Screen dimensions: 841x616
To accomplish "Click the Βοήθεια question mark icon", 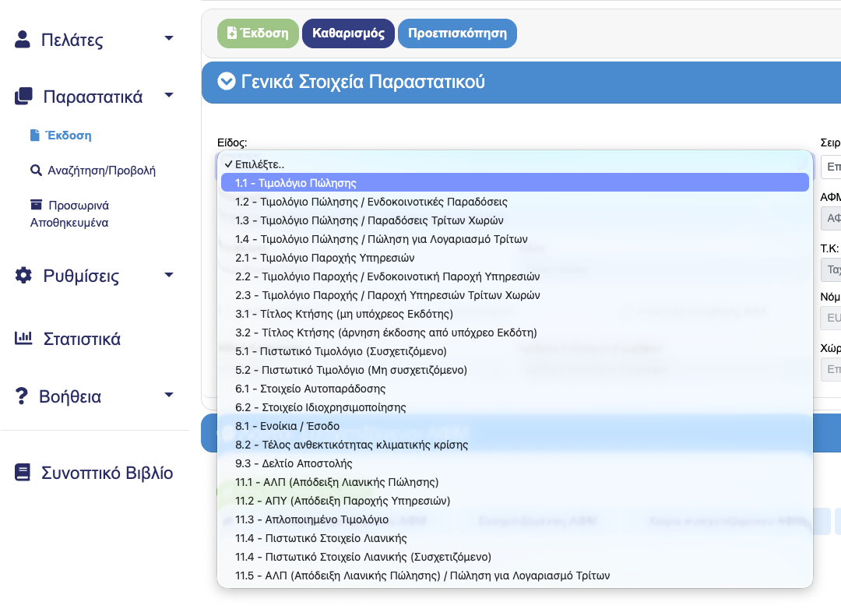I will pyautogui.click(x=22, y=396).
